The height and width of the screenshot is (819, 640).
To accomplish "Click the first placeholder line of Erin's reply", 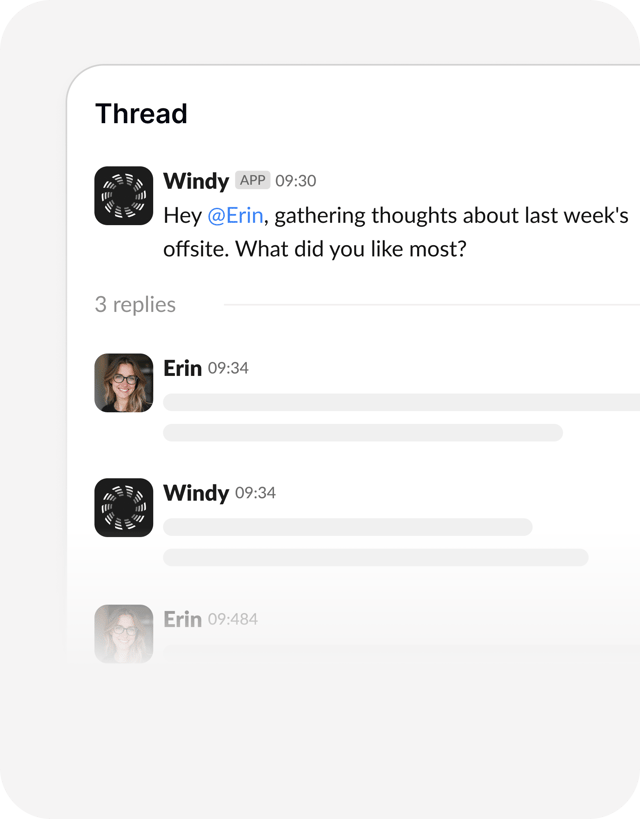I will pyautogui.click(x=400, y=402).
